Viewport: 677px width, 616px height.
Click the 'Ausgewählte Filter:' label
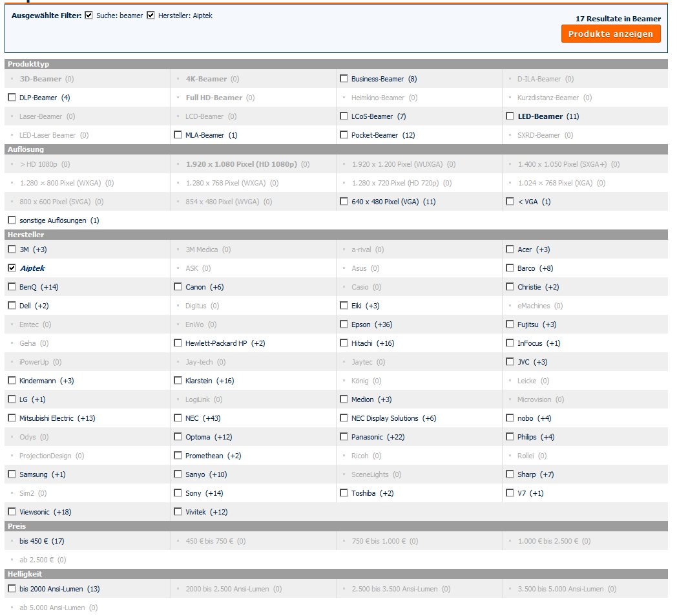(x=47, y=16)
